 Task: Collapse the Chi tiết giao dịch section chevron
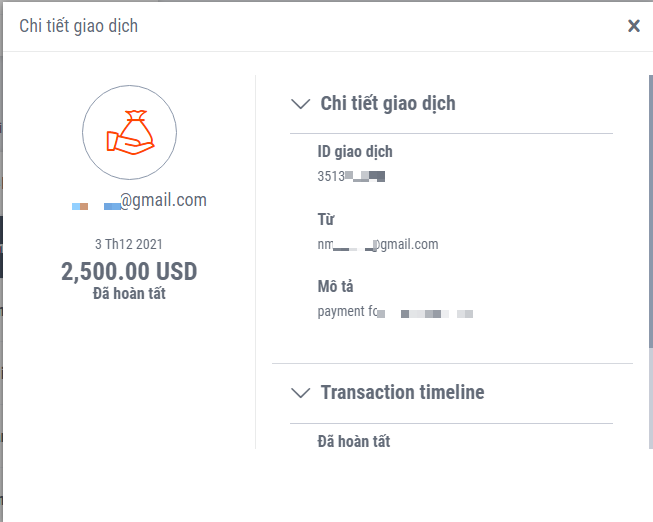click(299, 103)
